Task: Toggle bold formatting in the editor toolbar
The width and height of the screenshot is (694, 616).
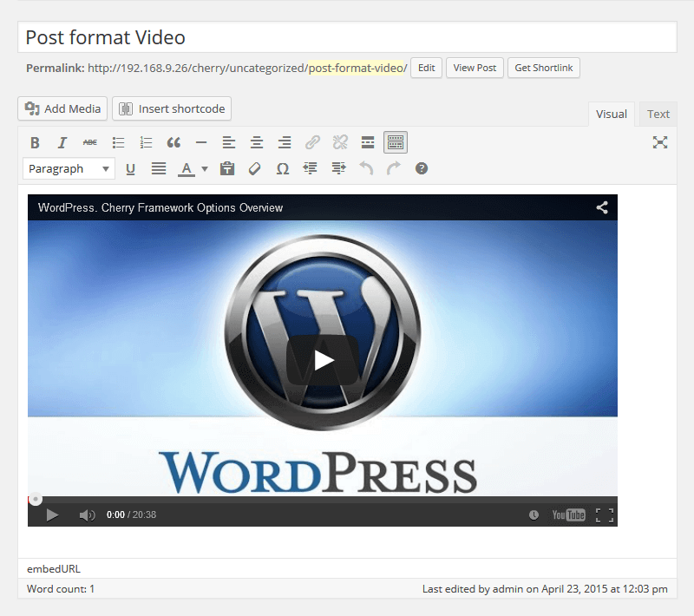Action: coord(35,143)
